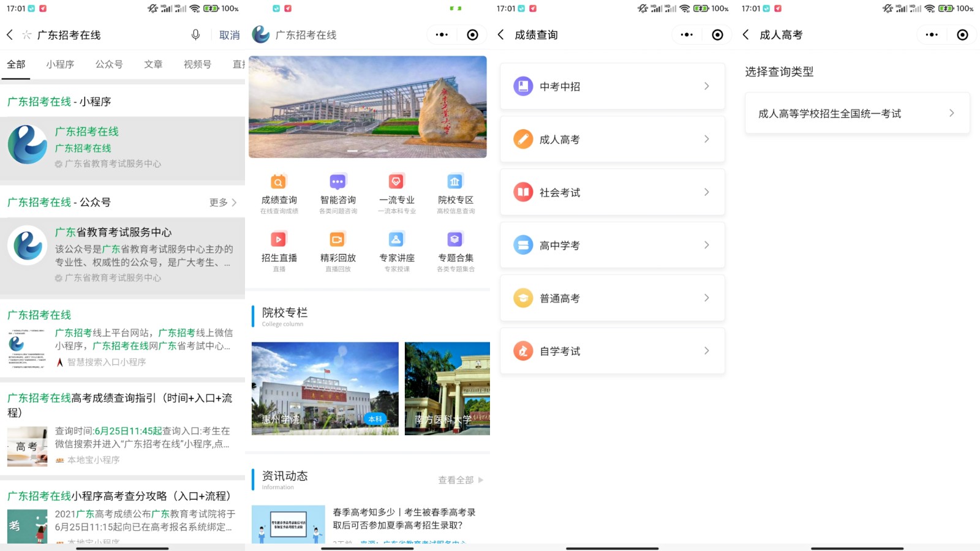
Task: Tap 查看全部 in the 资讯动态 section
Action: pyautogui.click(x=461, y=480)
